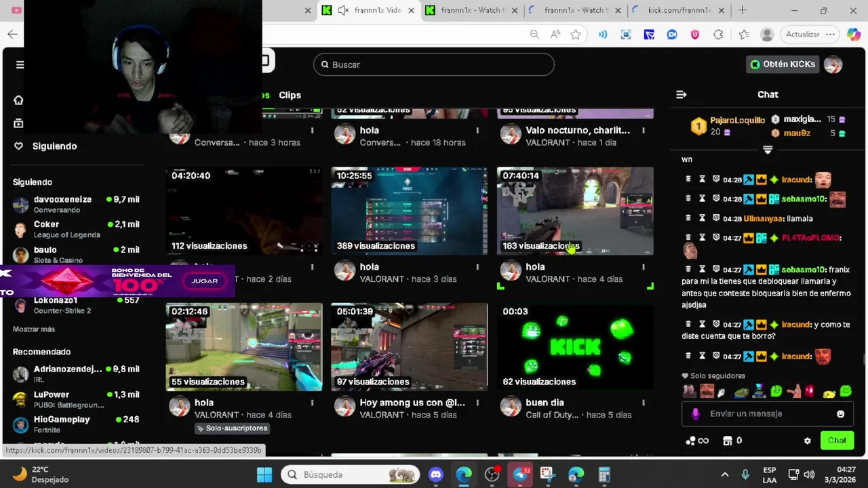Open LuPower recommended channel

click(76, 399)
